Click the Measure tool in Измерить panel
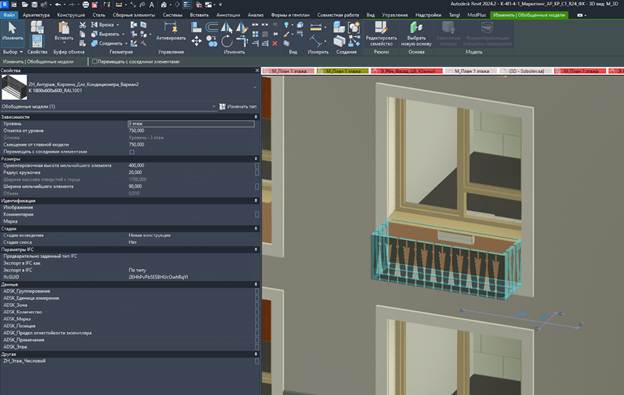This screenshot has height=395, width=624. pyautogui.click(x=316, y=27)
